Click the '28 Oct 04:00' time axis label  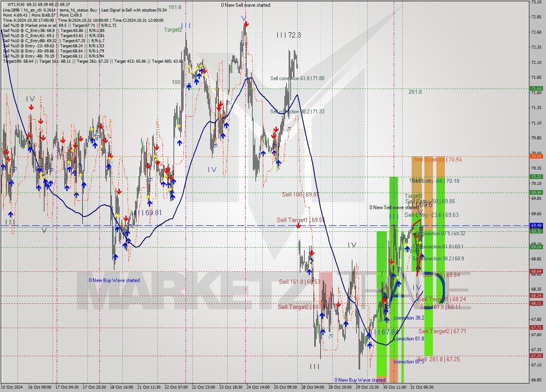[x=312, y=387]
